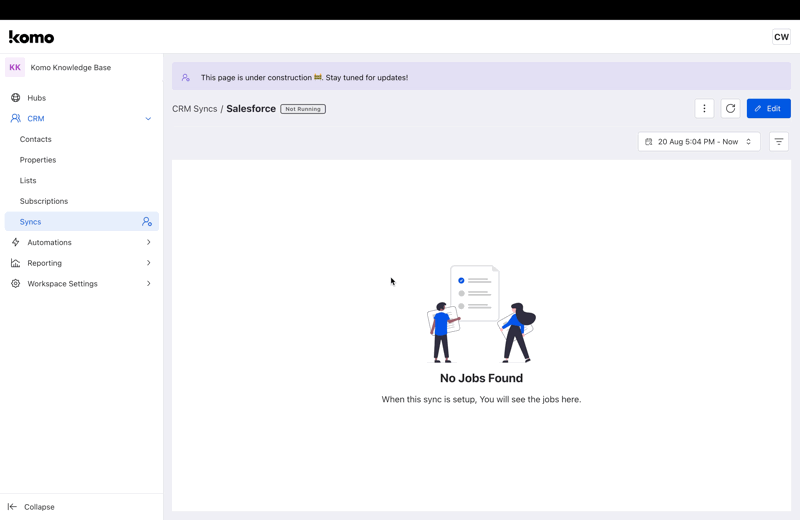The height and width of the screenshot is (520, 800).
Task: Click the three-dot more options button
Action: pos(704,108)
